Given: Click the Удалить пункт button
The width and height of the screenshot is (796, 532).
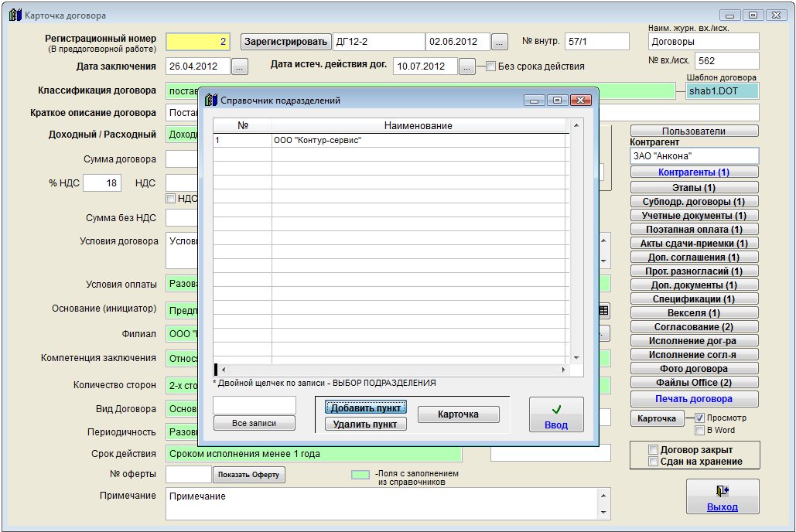Looking at the screenshot, I should pos(365,424).
